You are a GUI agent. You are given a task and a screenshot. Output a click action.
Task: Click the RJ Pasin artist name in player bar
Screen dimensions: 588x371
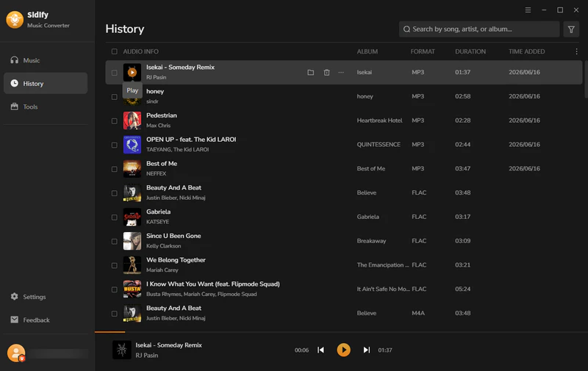146,356
